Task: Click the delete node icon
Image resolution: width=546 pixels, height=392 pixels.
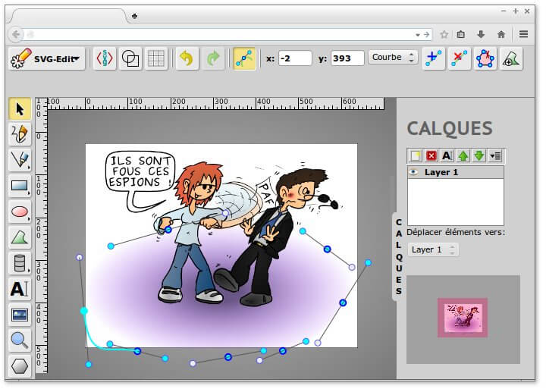Action: 459,58
